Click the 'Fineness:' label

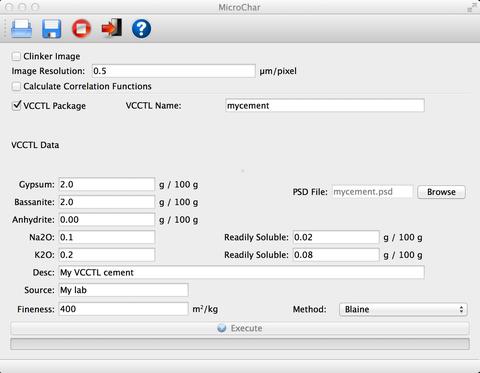click(x=36, y=309)
